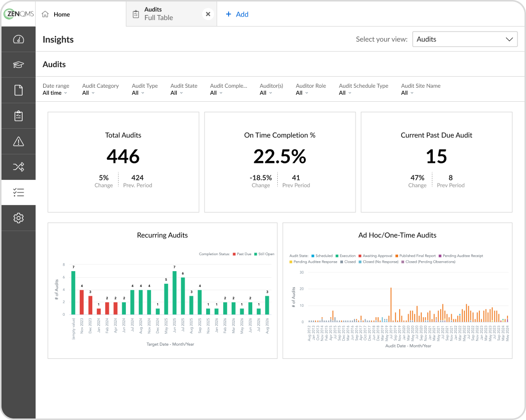526x420 pixels.
Task: Click the clipboard checklist icon in sidebar
Action: pos(18,115)
